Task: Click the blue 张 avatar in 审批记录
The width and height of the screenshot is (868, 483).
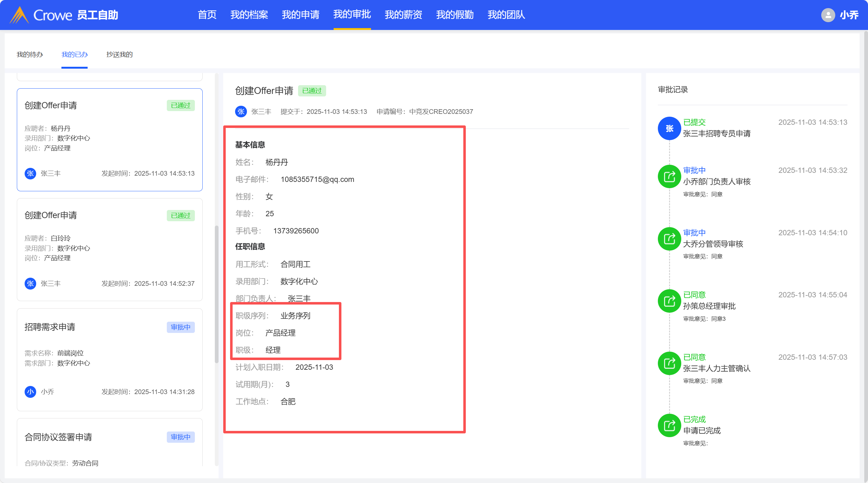Action: [x=669, y=128]
